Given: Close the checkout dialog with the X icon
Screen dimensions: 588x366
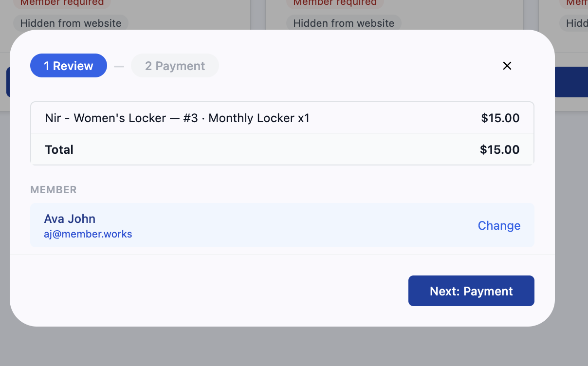Looking at the screenshot, I should 507,66.
